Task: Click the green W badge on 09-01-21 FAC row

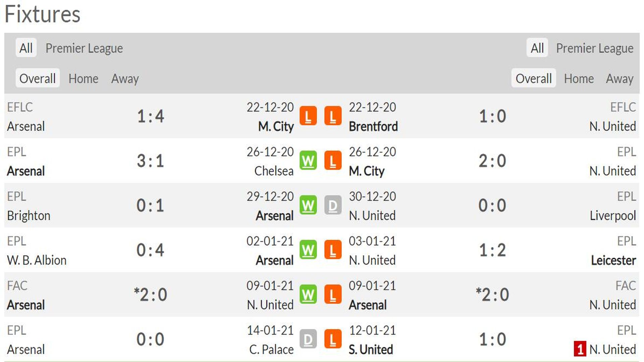Action: pyautogui.click(x=308, y=294)
